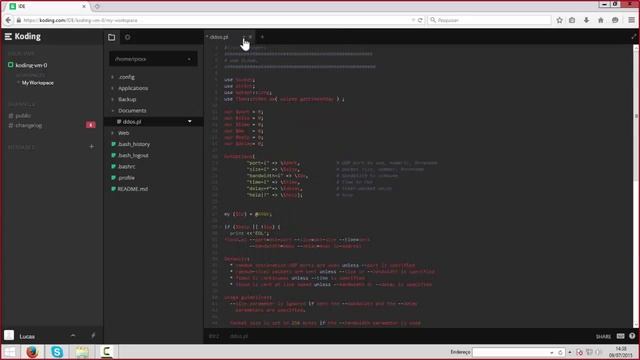Go to the browser home icon

point(601,20)
